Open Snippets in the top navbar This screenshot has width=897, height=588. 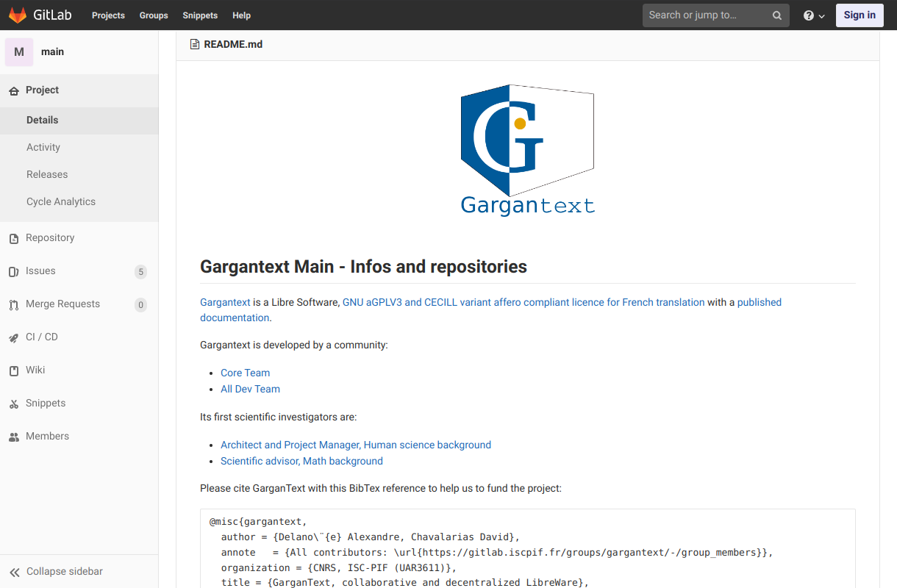click(x=200, y=15)
